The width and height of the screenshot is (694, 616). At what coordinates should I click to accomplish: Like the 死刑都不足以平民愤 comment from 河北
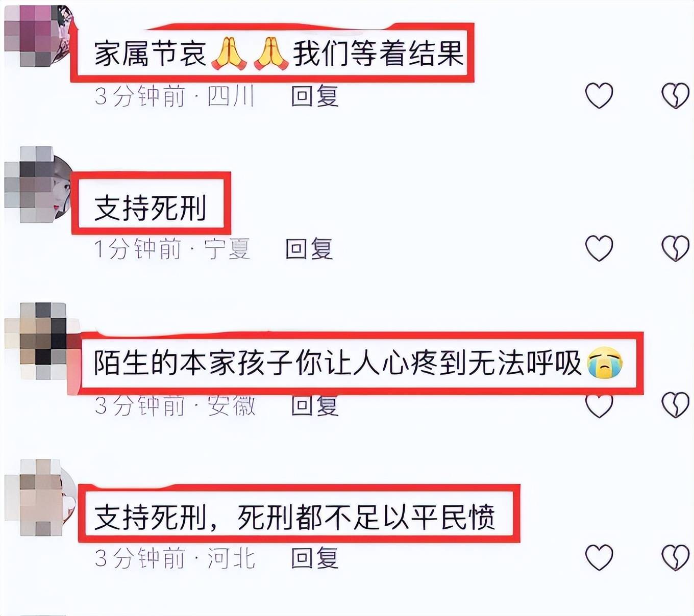click(599, 557)
